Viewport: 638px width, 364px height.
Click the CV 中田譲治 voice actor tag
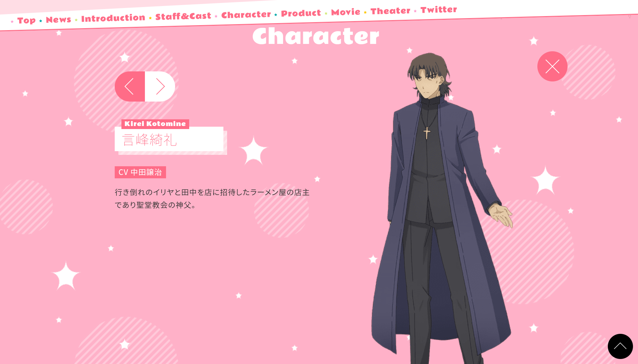pyautogui.click(x=140, y=172)
